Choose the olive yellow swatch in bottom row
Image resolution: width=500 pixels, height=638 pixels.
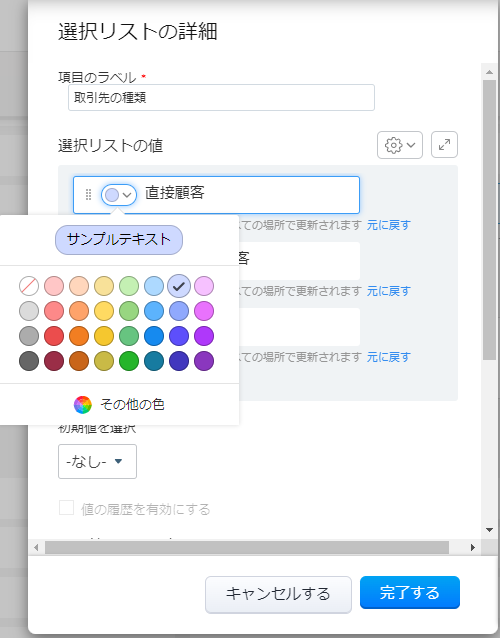104,361
